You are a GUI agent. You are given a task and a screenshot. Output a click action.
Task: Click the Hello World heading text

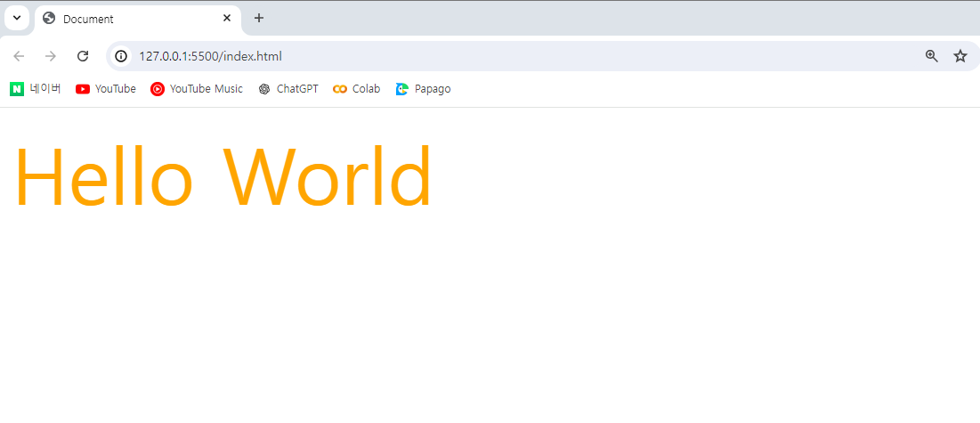tap(223, 176)
